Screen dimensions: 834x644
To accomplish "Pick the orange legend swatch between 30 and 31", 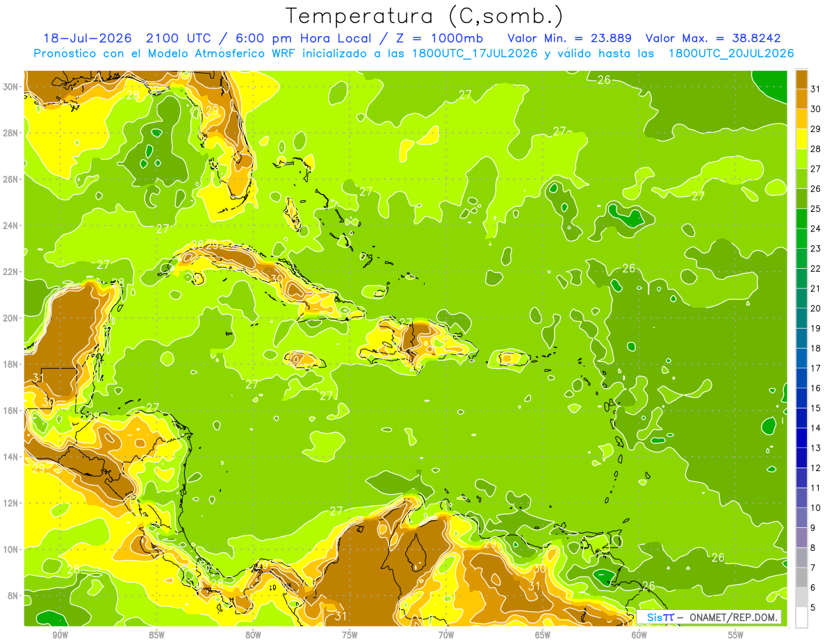I will pyautogui.click(x=801, y=99).
